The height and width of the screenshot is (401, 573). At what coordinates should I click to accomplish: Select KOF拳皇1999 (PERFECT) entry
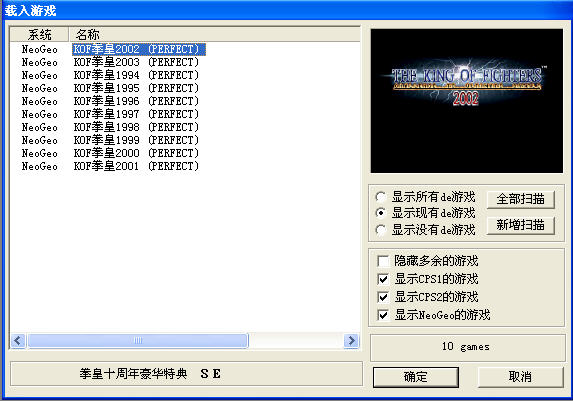coord(136,140)
